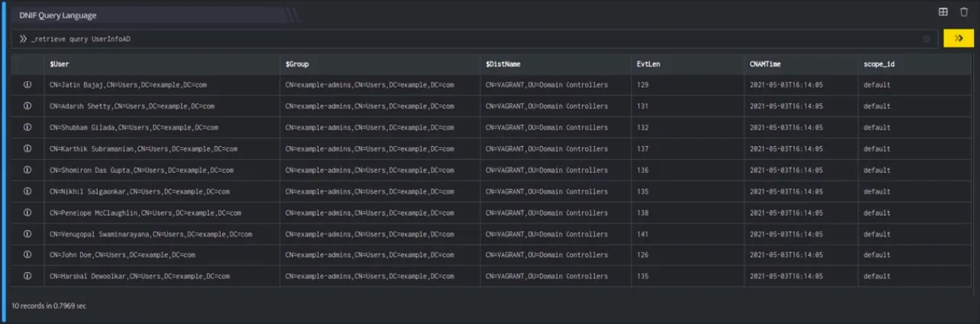
Task: Open info icon for the John Doe row
Action: click(27, 254)
